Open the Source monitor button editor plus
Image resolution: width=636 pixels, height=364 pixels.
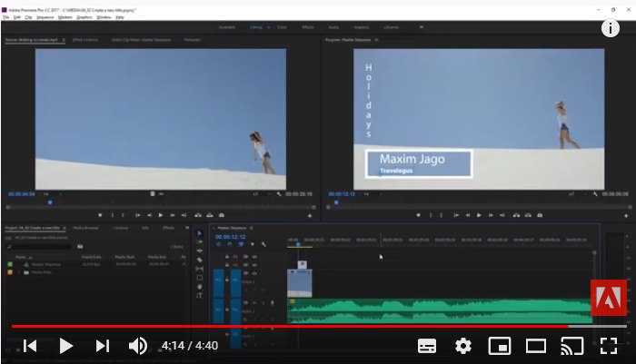(310, 216)
